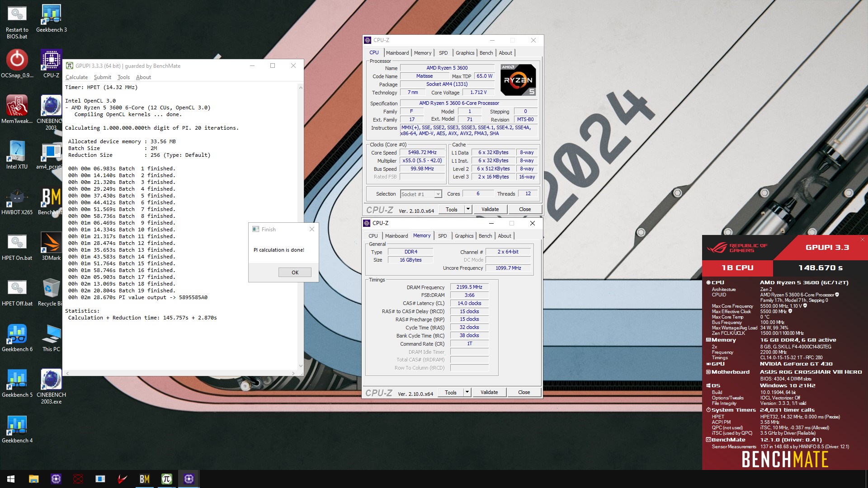Open SPD tab in top CPU-Z window
This screenshot has width=868, height=488.
(x=443, y=53)
